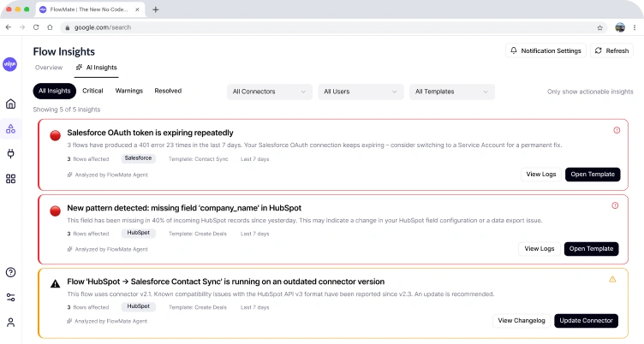Viewport: 644px width, 344px height.
Task: Click the warning triangle on outdated connector card
Action: point(612,280)
